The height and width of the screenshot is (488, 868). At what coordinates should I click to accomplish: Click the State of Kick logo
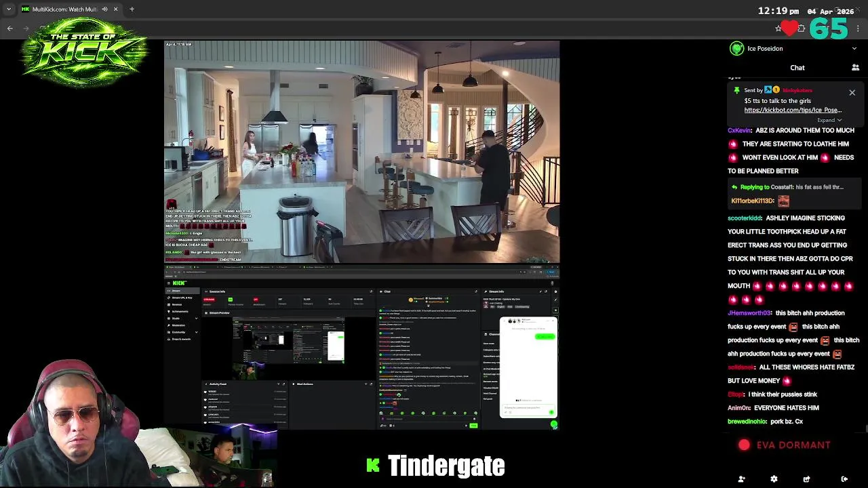click(83, 52)
